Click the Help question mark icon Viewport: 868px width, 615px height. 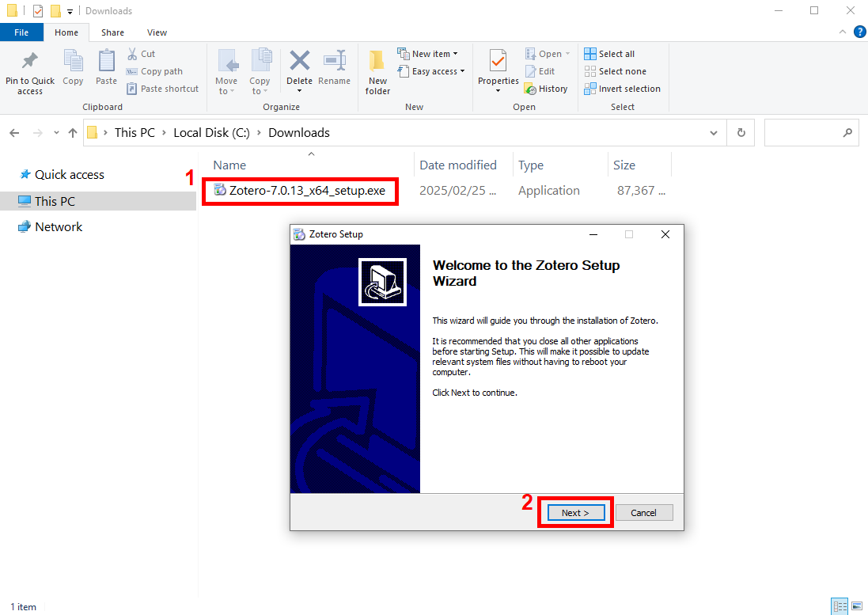pyautogui.click(x=859, y=32)
